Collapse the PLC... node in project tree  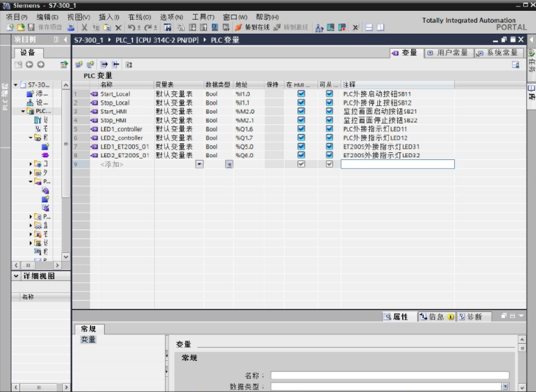[23, 111]
